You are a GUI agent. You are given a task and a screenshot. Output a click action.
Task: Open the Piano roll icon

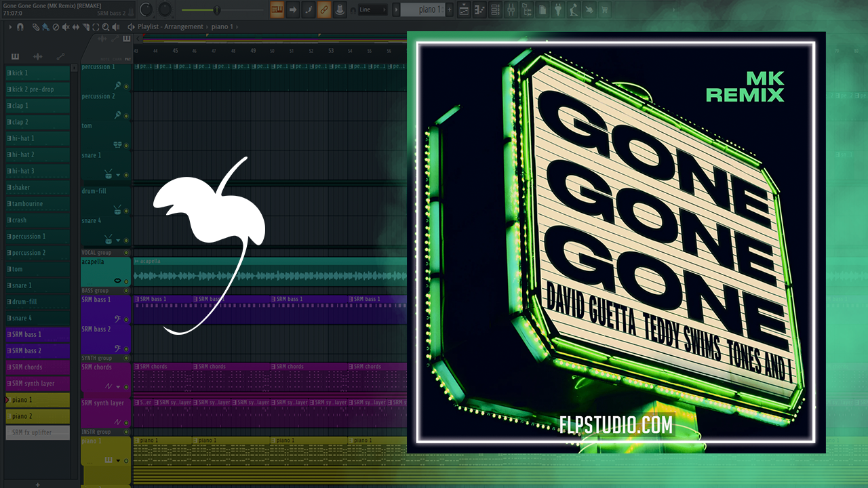[x=481, y=9]
